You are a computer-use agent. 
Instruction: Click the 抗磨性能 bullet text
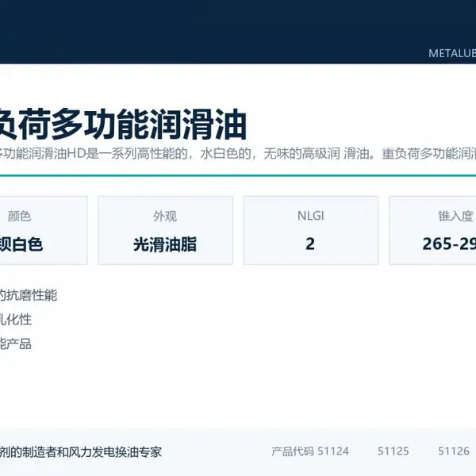pyautogui.click(x=29, y=295)
